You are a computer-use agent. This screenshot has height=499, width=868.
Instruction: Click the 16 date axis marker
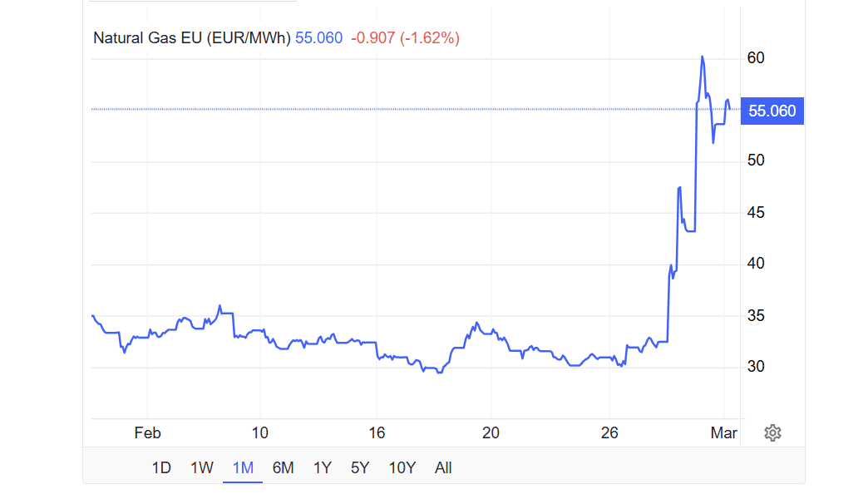coord(377,432)
